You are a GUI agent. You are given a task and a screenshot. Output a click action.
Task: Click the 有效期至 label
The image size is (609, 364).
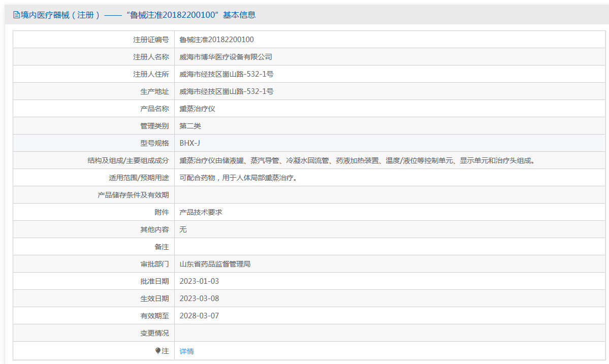pyautogui.click(x=154, y=316)
